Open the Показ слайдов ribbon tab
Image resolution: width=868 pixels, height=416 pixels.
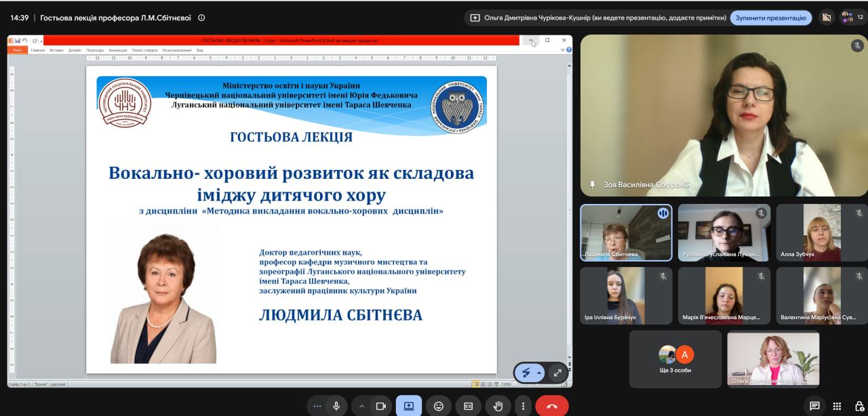point(144,50)
